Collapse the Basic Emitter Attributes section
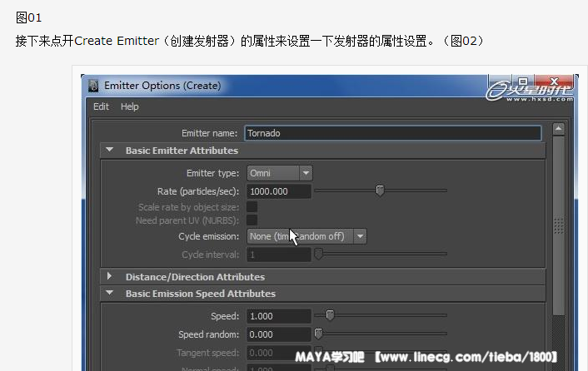This screenshot has width=588, height=371. coord(109,150)
